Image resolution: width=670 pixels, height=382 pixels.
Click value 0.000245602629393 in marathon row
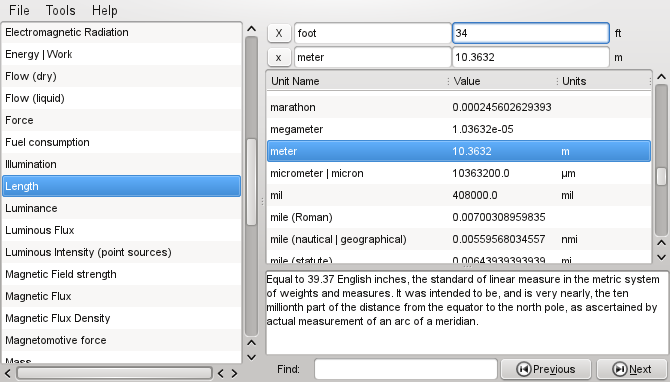click(x=502, y=107)
